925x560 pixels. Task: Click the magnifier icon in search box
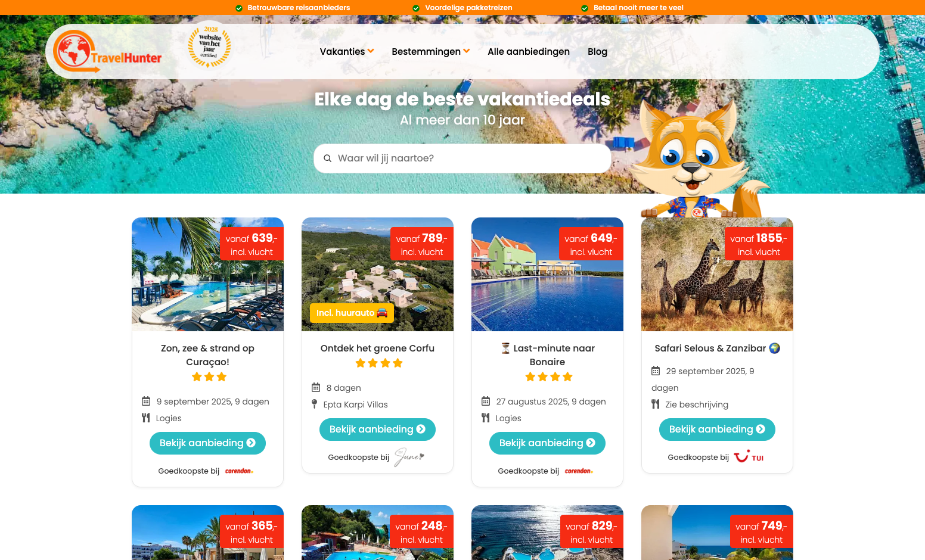coord(327,158)
